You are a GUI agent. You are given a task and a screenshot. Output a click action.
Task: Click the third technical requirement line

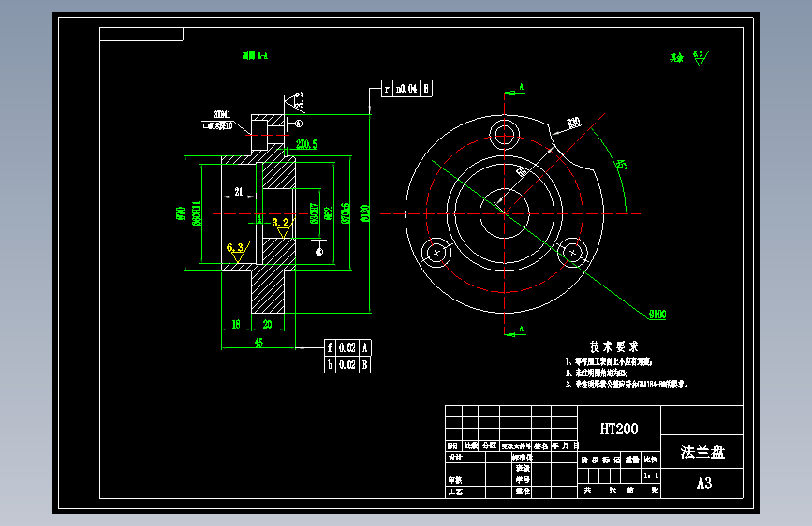pyautogui.click(x=626, y=384)
